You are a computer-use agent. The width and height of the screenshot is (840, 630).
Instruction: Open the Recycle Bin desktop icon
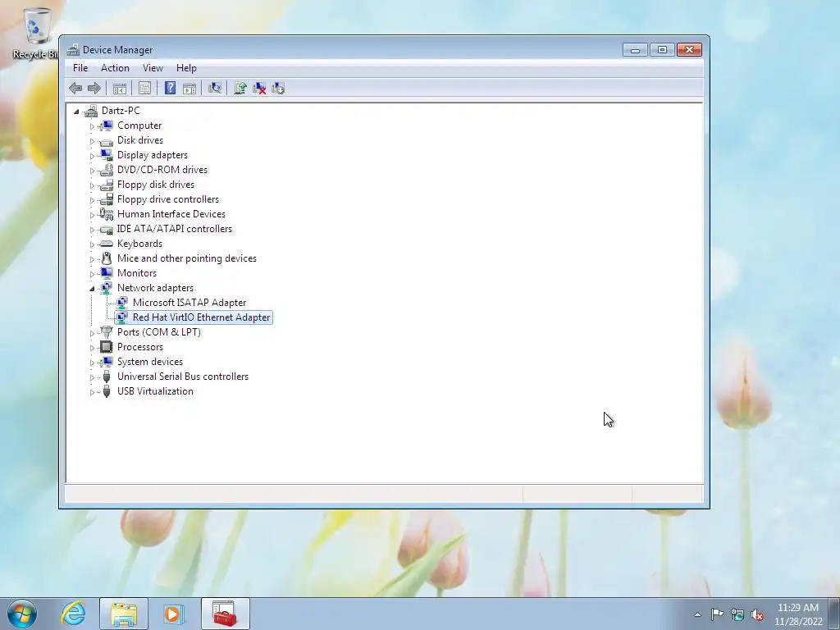pyautogui.click(x=36, y=33)
